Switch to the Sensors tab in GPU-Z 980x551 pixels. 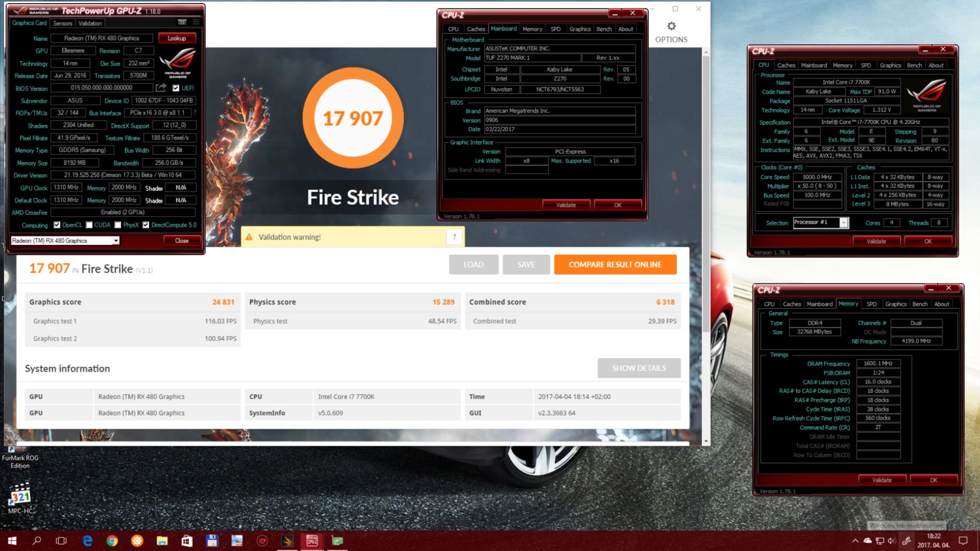[x=62, y=23]
